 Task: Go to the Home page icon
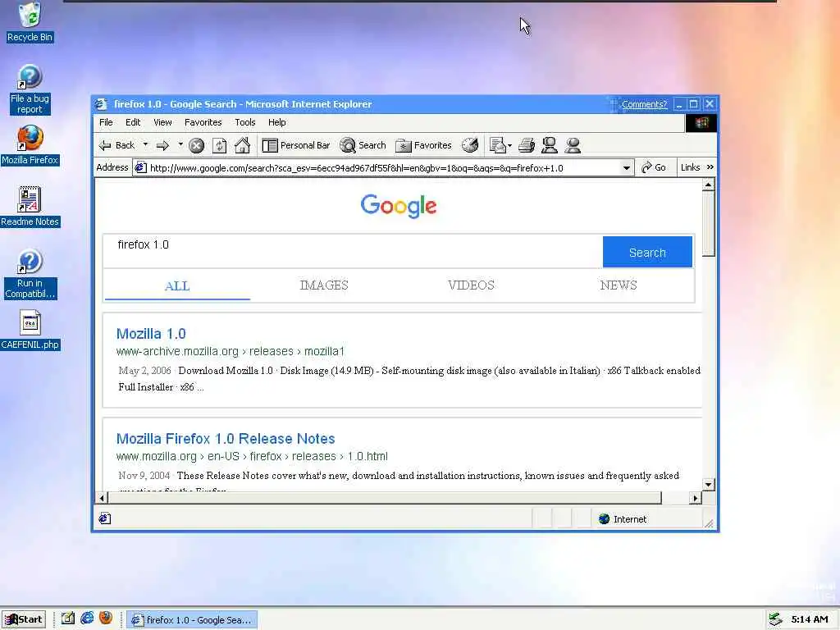[x=242, y=145]
